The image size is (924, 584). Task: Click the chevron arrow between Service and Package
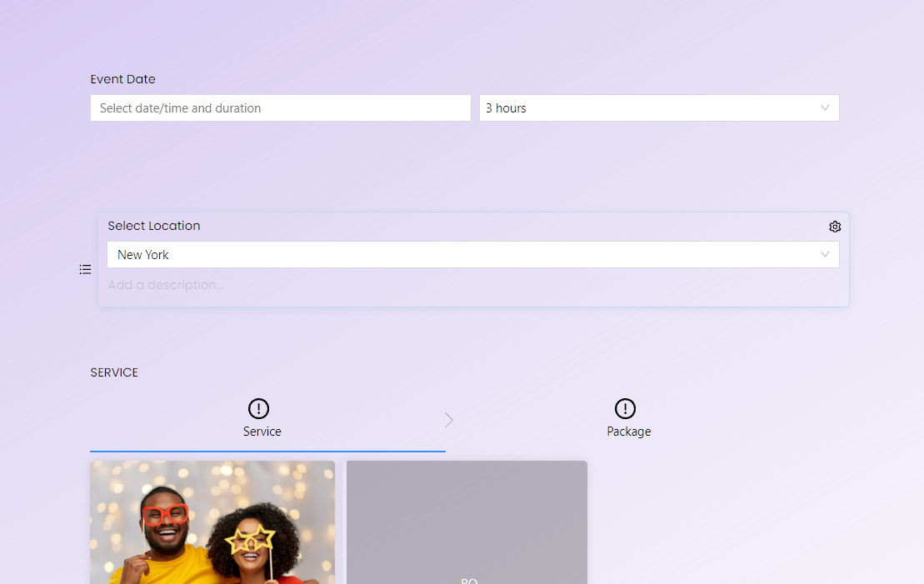tap(449, 420)
